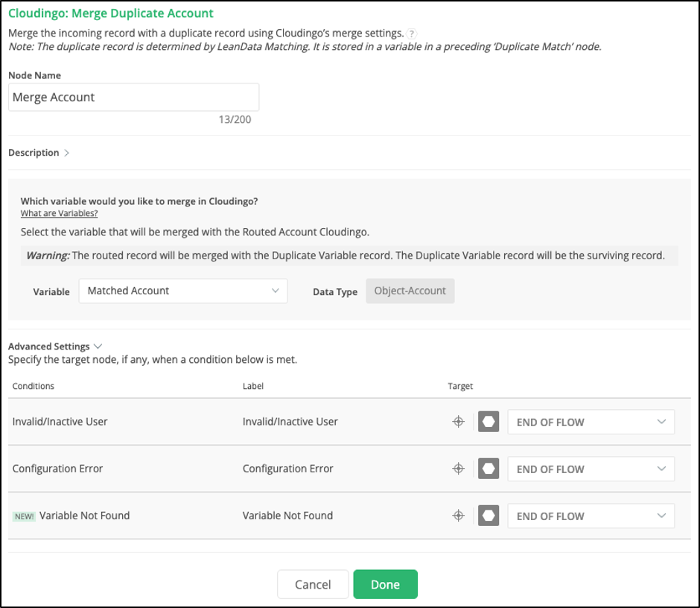This screenshot has width=700, height=608.
Task: Collapse the Advanced Settings section
Action: [x=55, y=346]
